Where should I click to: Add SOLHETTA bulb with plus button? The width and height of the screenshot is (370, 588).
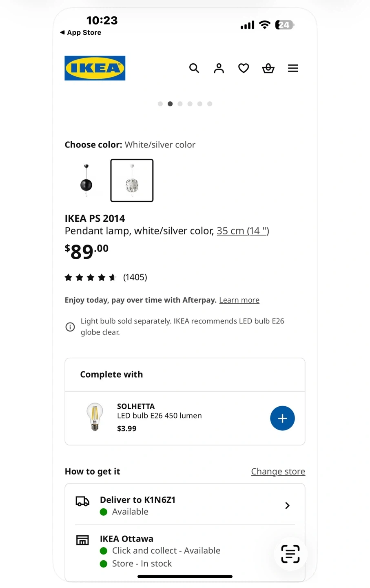click(x=282, y=418)
